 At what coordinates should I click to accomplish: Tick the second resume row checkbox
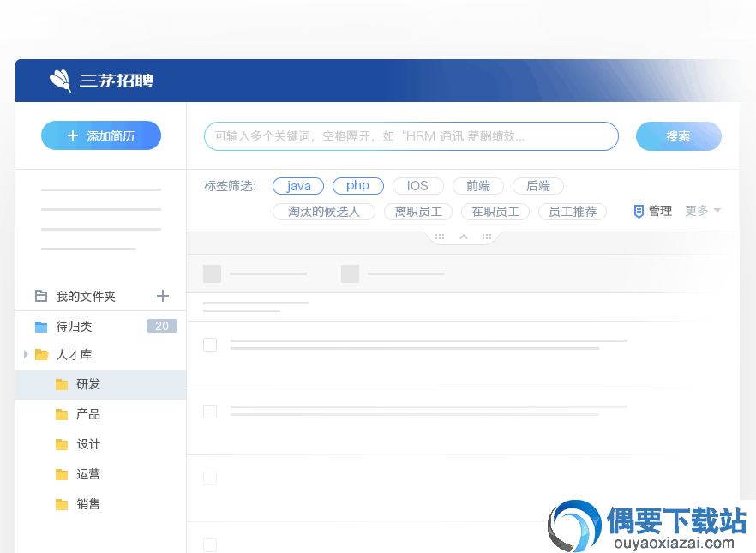tap(210, 412)
